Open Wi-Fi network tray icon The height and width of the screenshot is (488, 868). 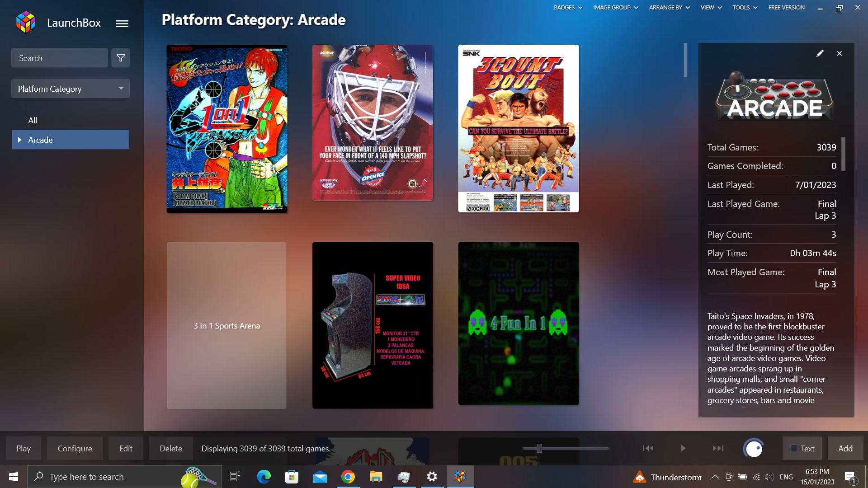coord(756,477)
